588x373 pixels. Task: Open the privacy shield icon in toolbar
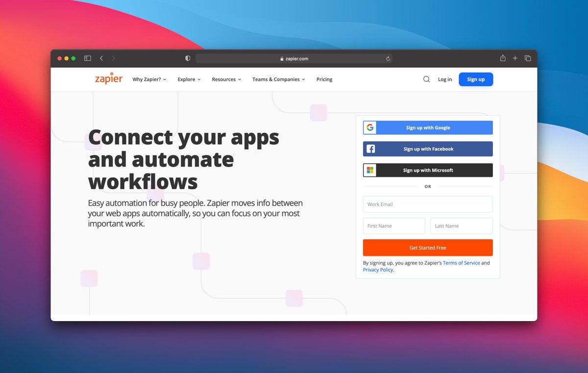coord(188,58)
